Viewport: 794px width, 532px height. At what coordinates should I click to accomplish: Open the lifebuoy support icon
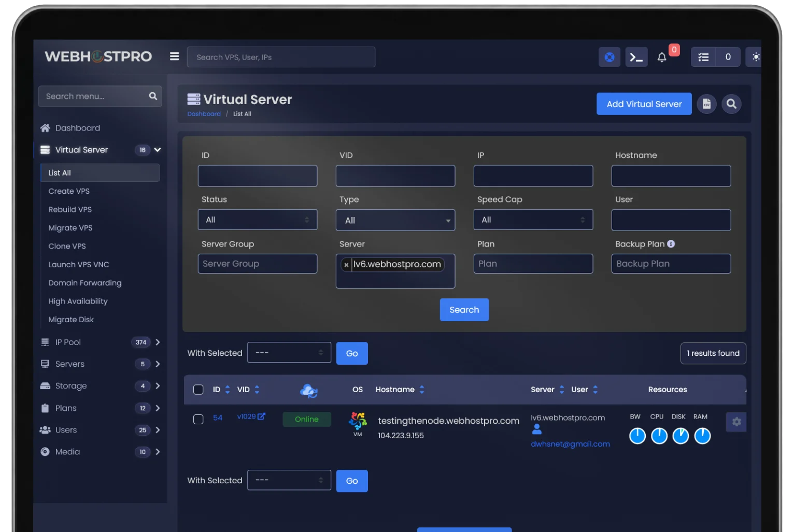point(609,57)
